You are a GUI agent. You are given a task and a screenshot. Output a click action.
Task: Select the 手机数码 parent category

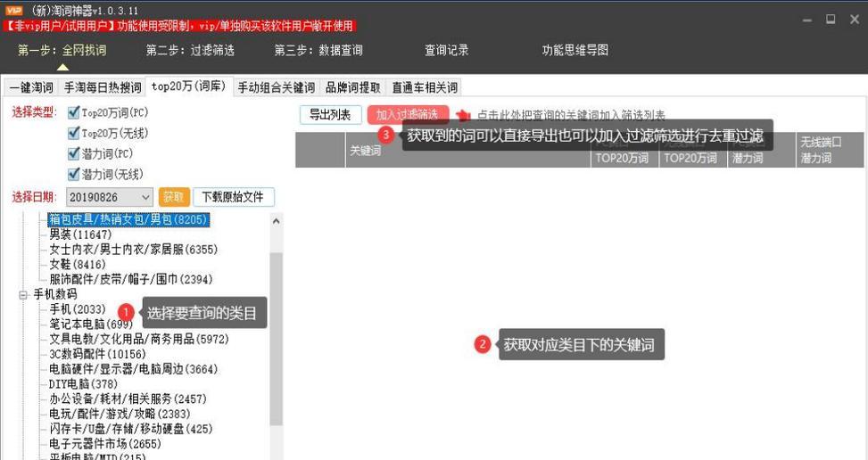click(x=55, y=294)
